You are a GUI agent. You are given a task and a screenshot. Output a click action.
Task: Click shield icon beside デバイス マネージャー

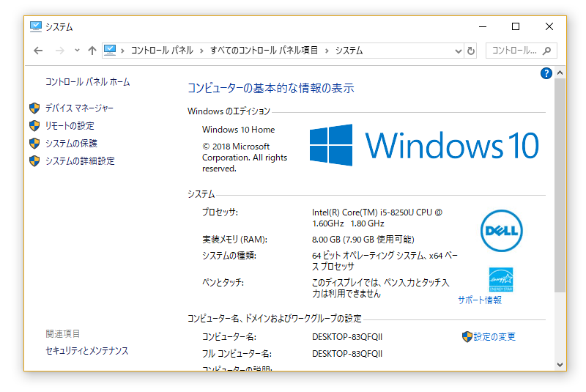tap(34, 108)
